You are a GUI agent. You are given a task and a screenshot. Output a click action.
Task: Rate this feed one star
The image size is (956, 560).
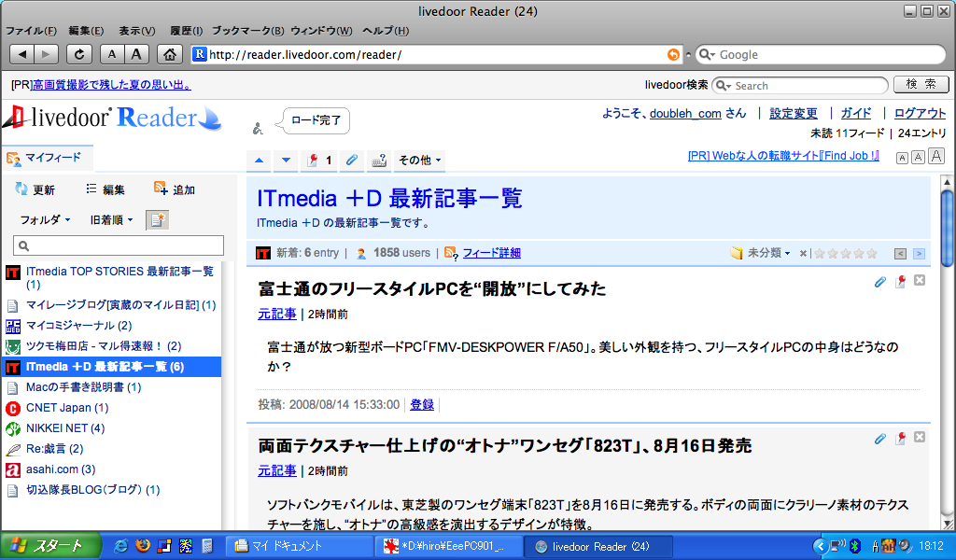click(820, 254)
